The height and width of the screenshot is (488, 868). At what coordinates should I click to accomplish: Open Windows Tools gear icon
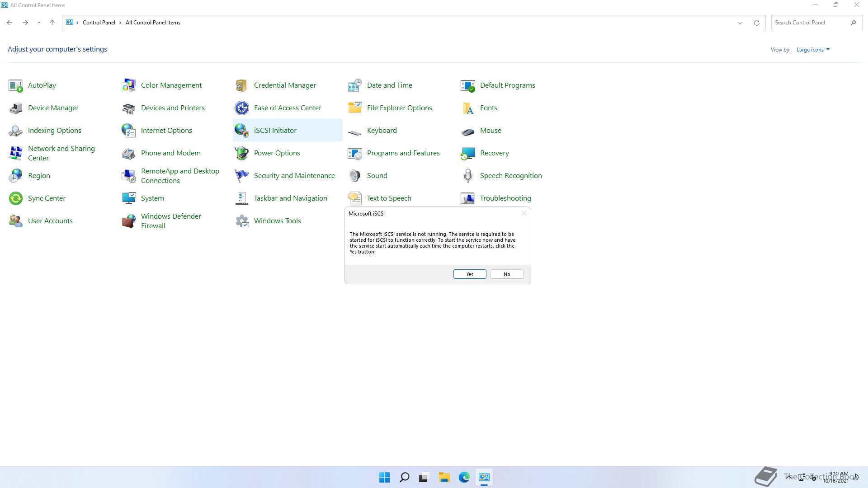coord(241,221)
